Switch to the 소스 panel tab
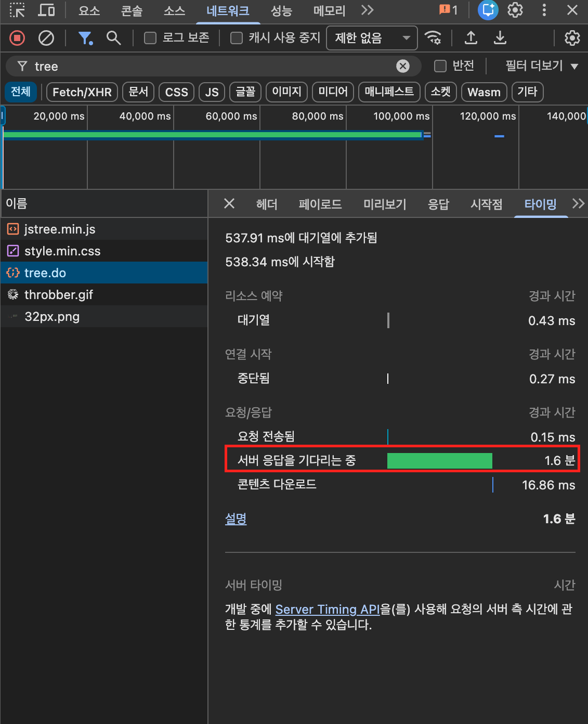Screen dimensions: 588x724 pyautogui.click(x=174, y=10)
